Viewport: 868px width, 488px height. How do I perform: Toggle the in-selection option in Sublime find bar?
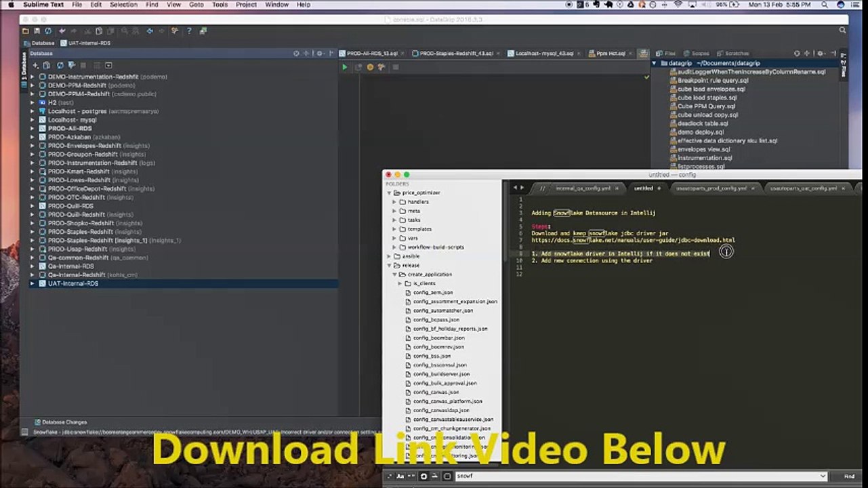[435, 476]
